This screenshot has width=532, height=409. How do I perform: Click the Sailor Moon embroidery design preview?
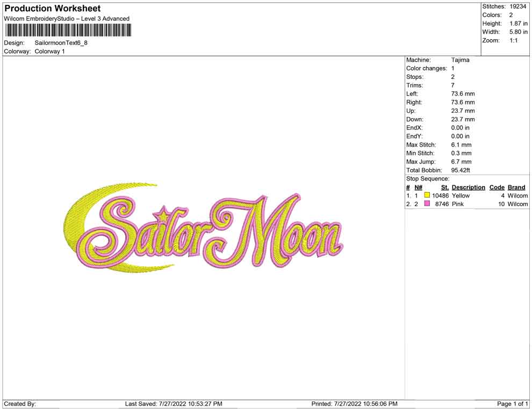(x=204, y=228)
